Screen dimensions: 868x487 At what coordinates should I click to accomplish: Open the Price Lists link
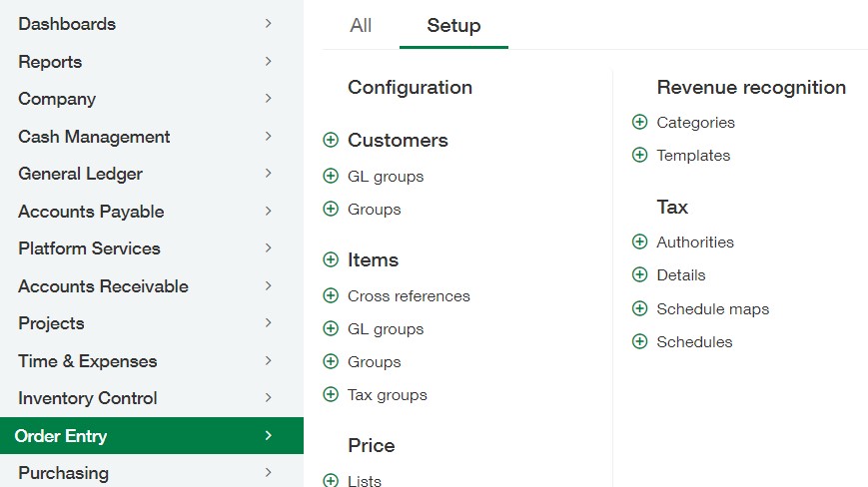coord(365,481)
